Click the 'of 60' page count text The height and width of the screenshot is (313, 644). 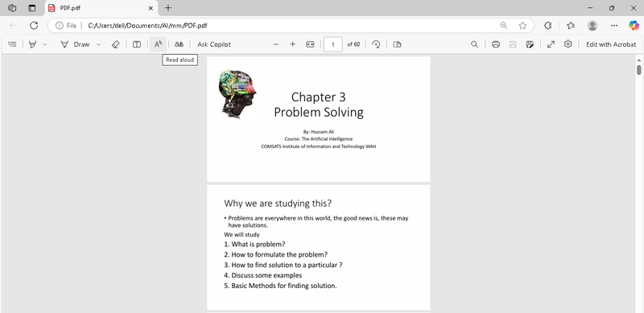point(353,44)
